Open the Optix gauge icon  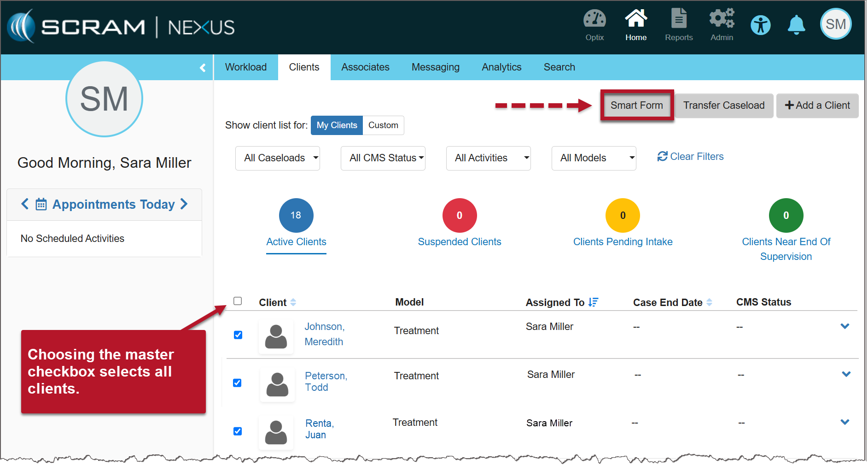(594, 19)
